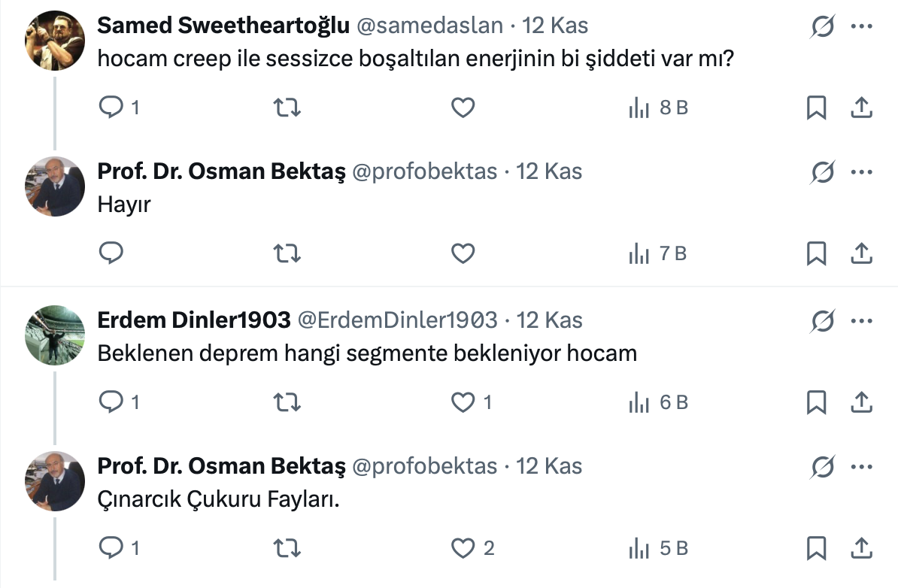Bookmark Samed Sweetheartoğlu's tweet
Screen dimensions: 898x588
coord(816,108)
